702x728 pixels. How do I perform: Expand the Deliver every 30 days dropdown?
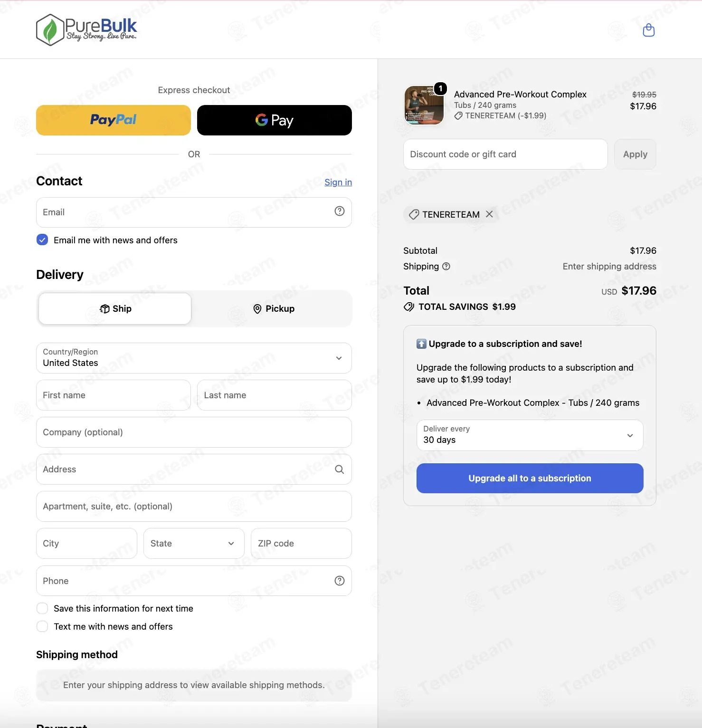(x=530, y=435)
